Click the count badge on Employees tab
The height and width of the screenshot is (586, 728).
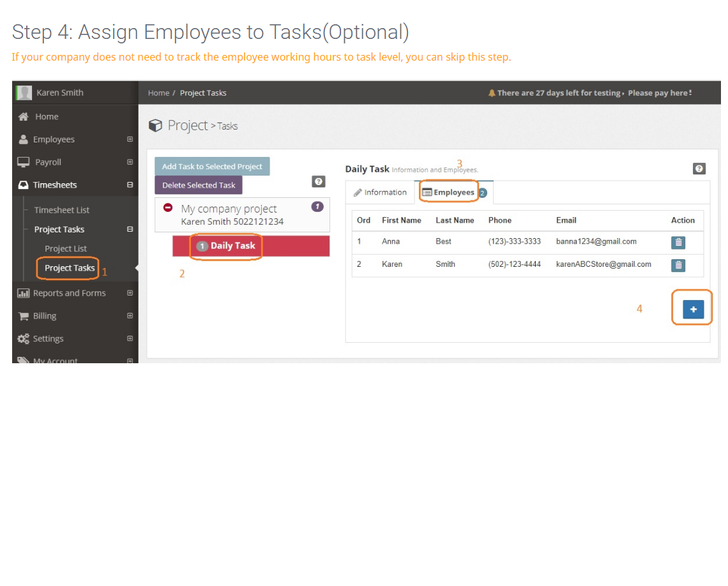483,193
